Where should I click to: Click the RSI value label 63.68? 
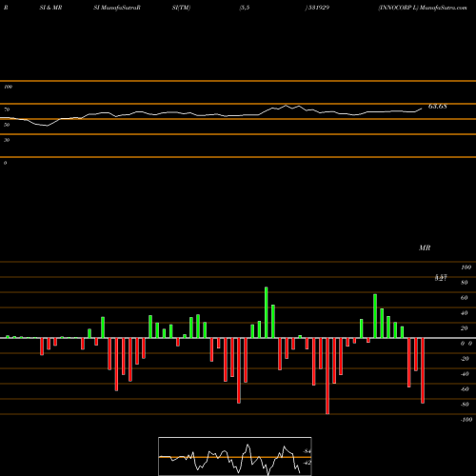(x=438, y=107)
